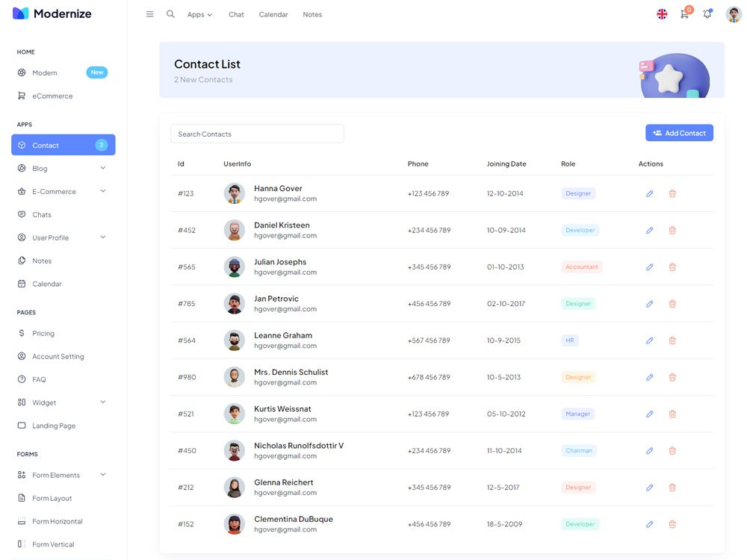This screenshot has width=747, height=560.
Task: Click the Search Contacts input field
Action: pyautogui.click(x=257, y=134)
